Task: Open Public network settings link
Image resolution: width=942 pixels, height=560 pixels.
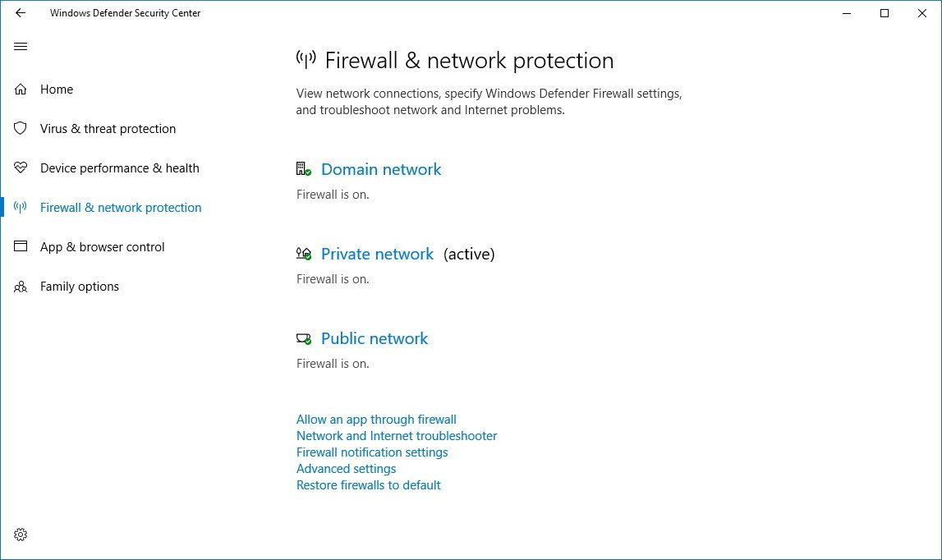Action: point(375,338)
